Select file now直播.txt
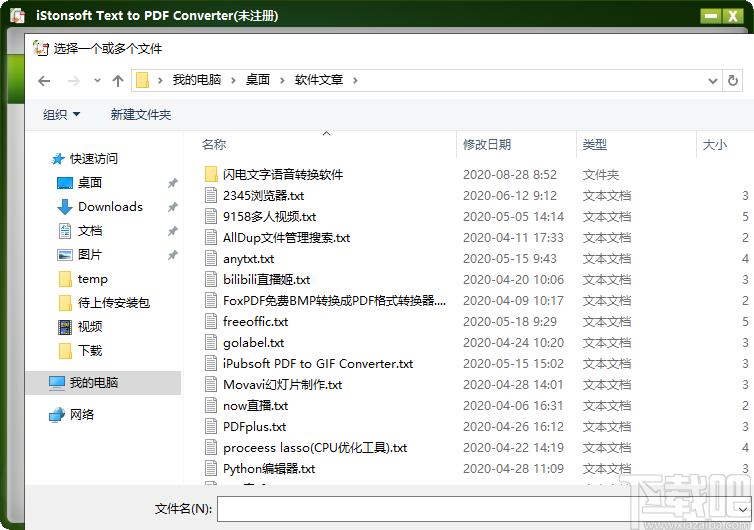 255,406
